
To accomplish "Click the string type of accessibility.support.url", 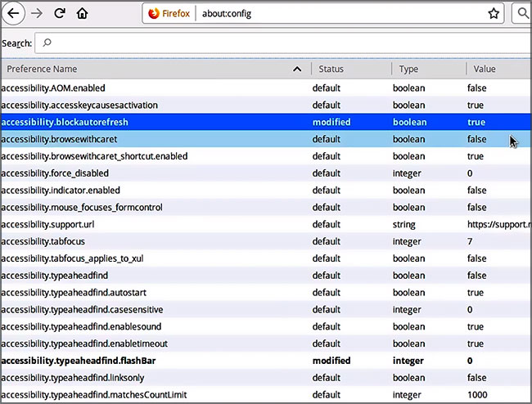I will [404, 225].
